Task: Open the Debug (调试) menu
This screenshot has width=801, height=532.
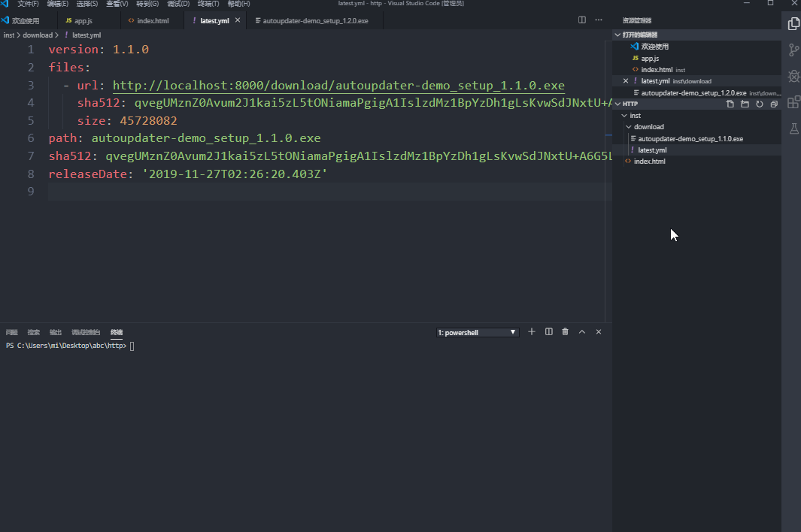Action: [x=178, y=4]
